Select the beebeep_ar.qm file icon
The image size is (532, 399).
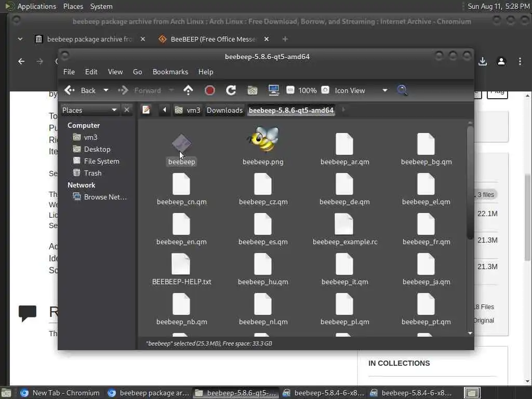344,144
